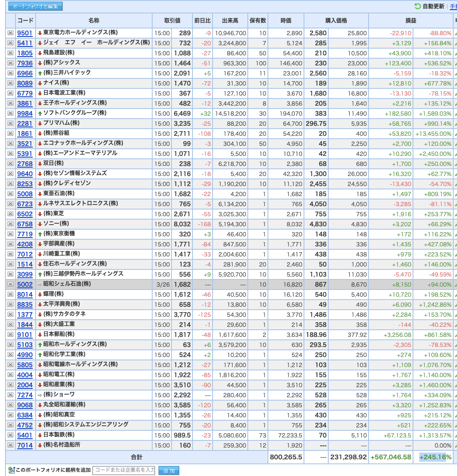457x476 pixels.
Task: Open stock code link 9068
Action: point(25,405)
